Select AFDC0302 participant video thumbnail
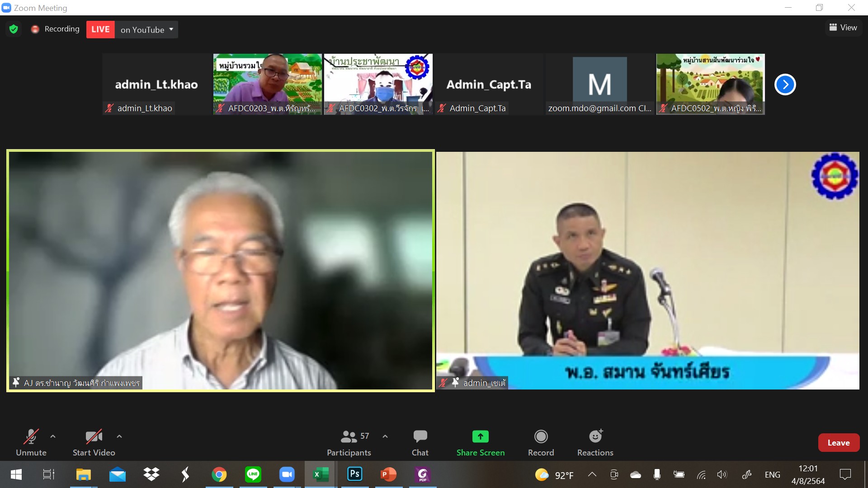The image size is (868, 488). pyautogui.click(x=378, y=84)
